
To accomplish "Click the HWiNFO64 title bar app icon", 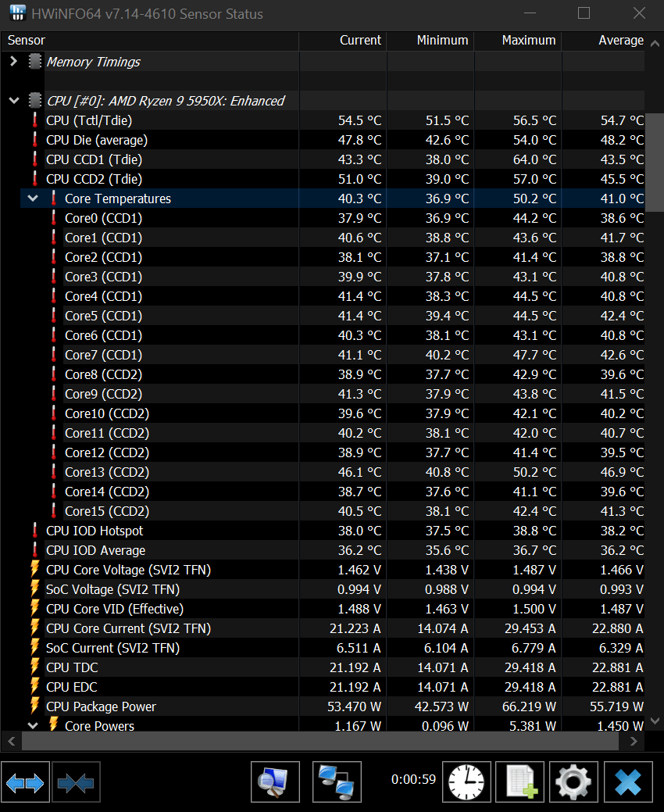I will click(17, 13).
